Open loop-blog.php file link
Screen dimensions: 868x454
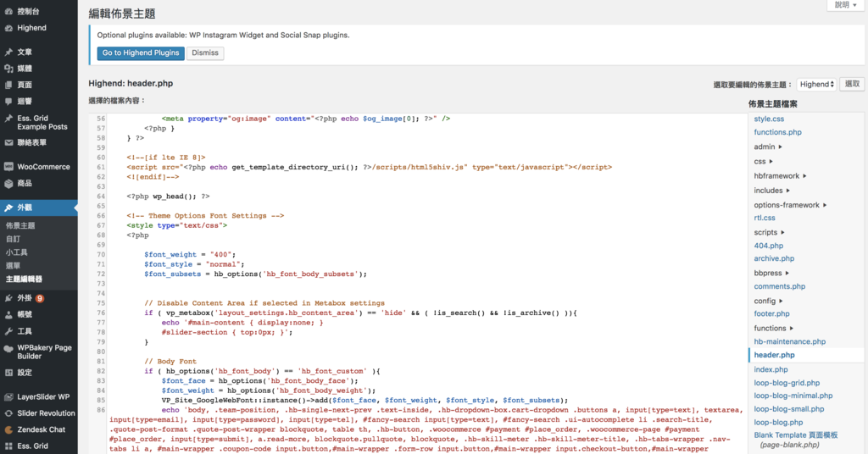778,423
